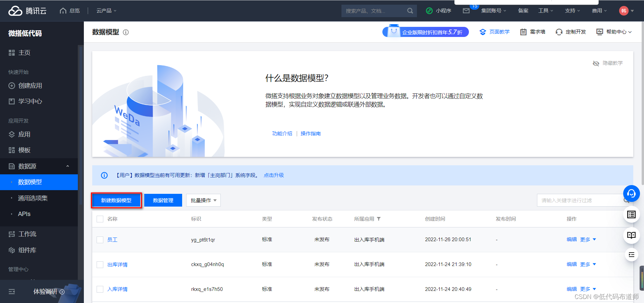
Task: Click 数据管理 button
Action: [163, 200]
